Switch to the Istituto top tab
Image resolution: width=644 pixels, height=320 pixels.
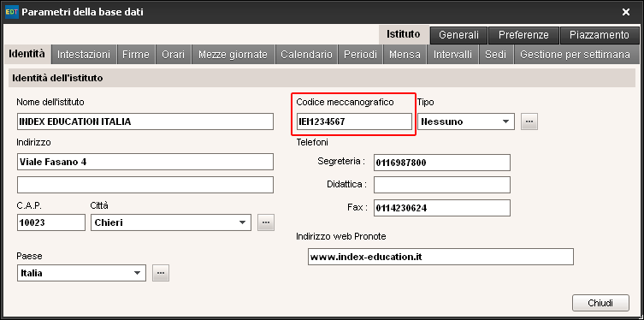[x=404, y=34]
